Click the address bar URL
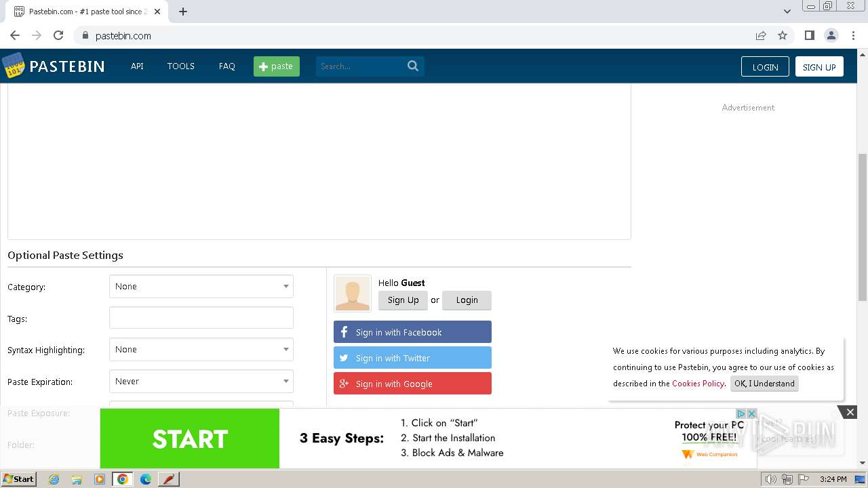868x488 pixels. 123,36
